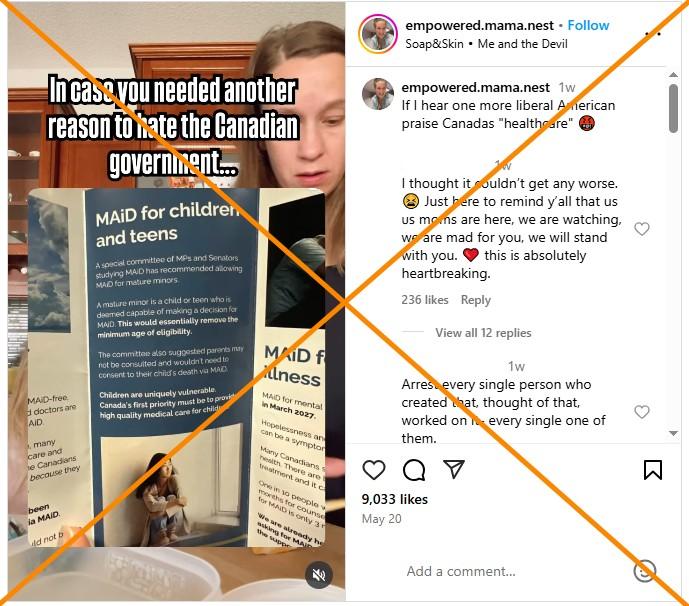Like the "I thought it couldn't get any worse" comment
Screen dimensions: 689x606
coord(642,229)
